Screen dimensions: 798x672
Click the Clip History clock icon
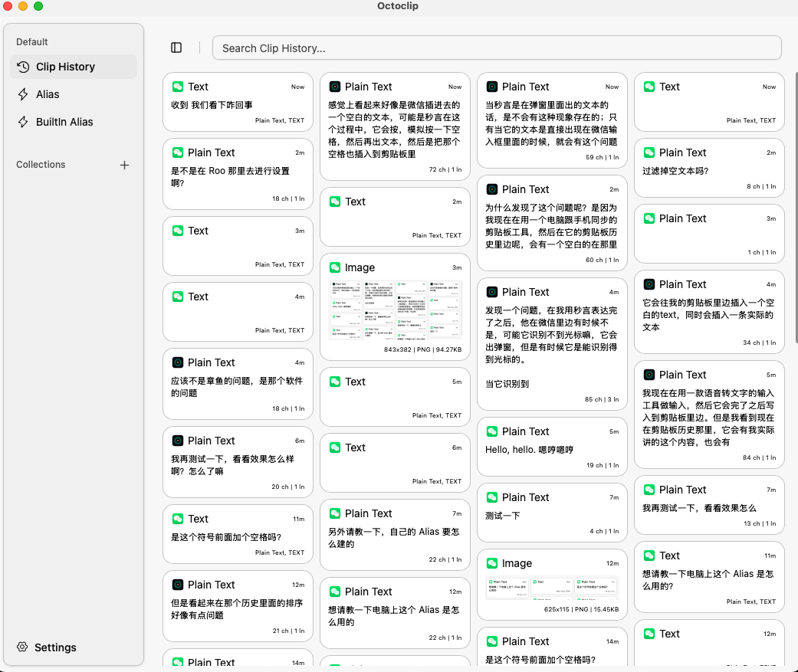pos(23,67)
